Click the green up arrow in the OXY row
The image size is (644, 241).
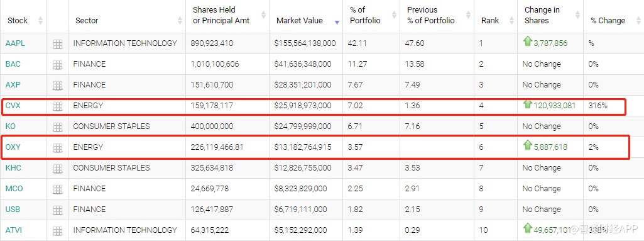tap(527, 145)
